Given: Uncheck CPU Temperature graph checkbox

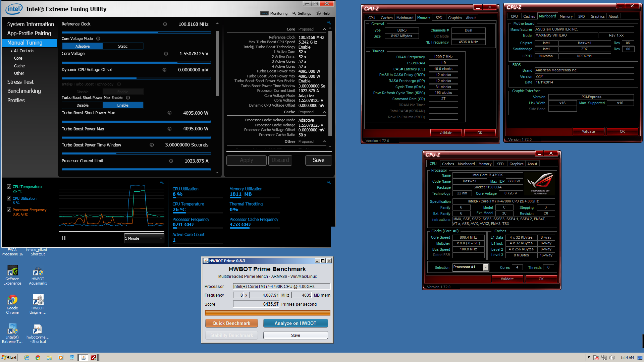Looking at the screenshot, I should [x=9, y=187].
